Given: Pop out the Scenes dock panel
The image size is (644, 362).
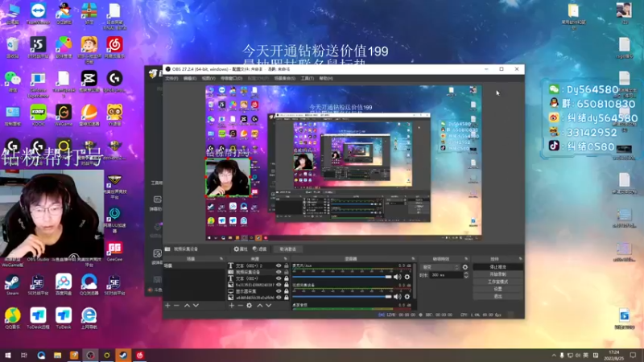Looking at the screenshot, I should click(221, 259).
